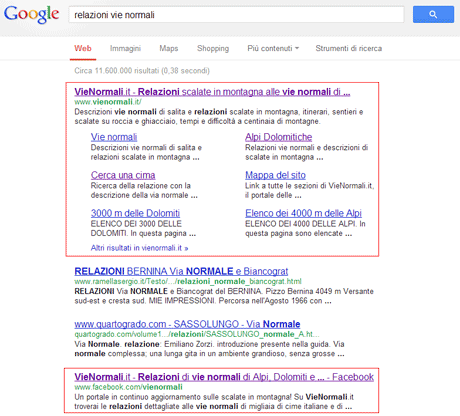The image size is (460, 416).
Task: Open the Vie normali sitelink
Action: pyautogui.click(x=114, y=137)
